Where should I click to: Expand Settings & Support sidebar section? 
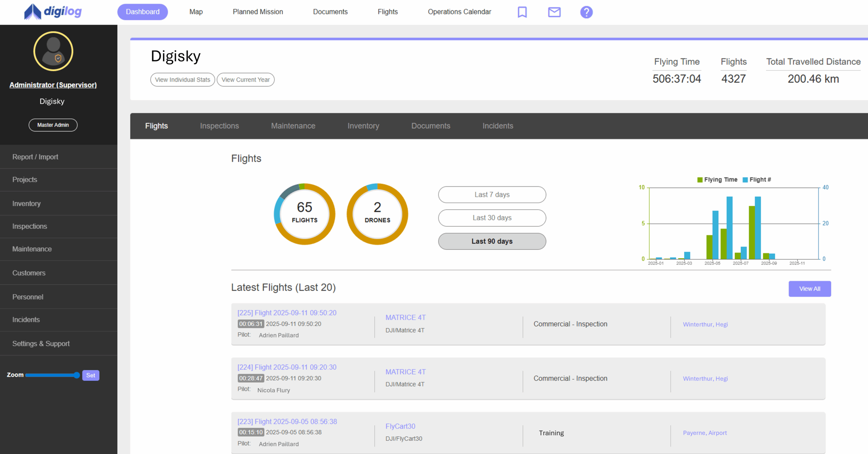pos(41,344)
